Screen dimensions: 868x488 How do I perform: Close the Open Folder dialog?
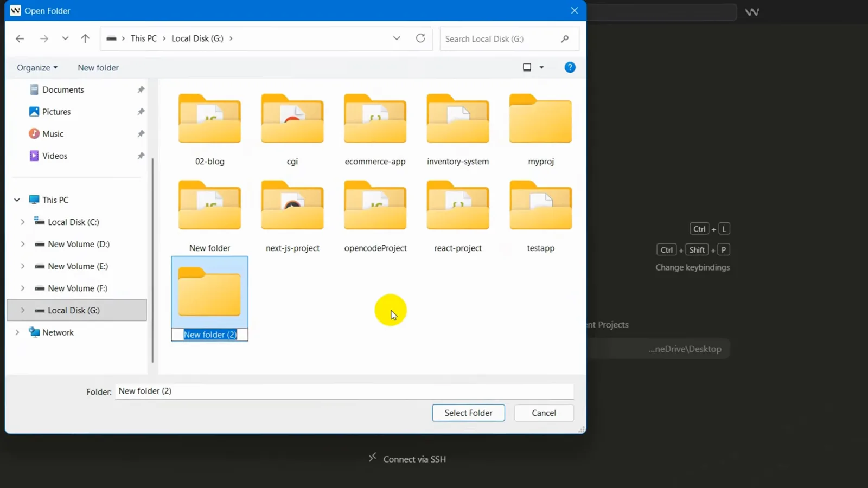(575, 10)
